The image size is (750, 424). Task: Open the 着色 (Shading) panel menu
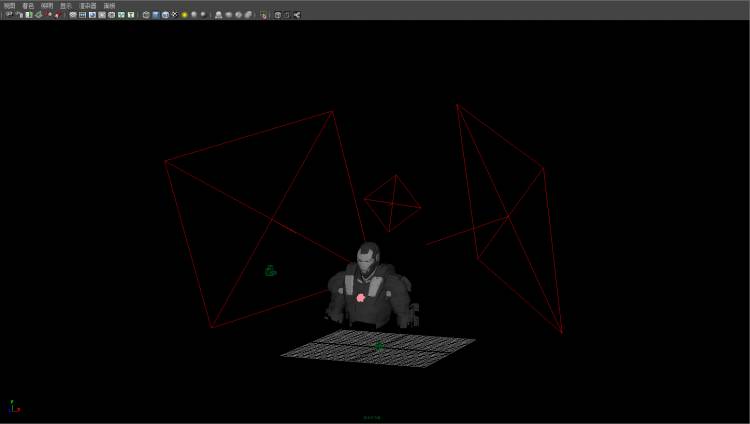tap(28, 6)
